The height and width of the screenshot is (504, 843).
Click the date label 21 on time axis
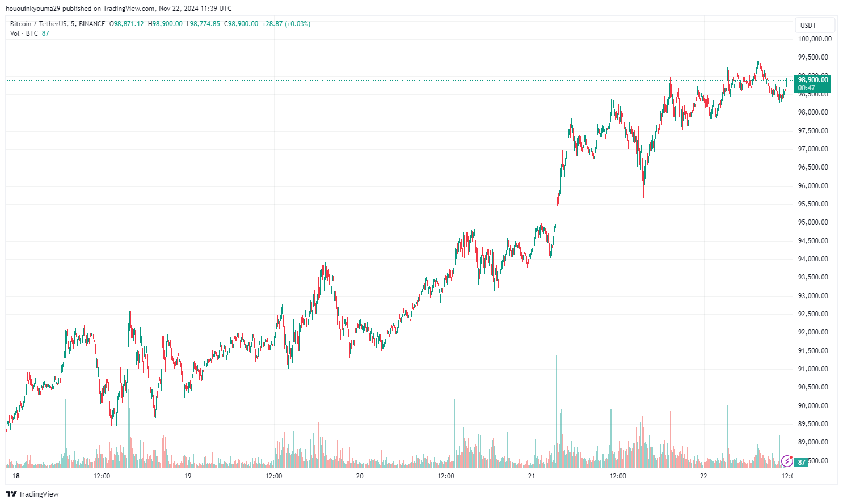pos(532,476)
